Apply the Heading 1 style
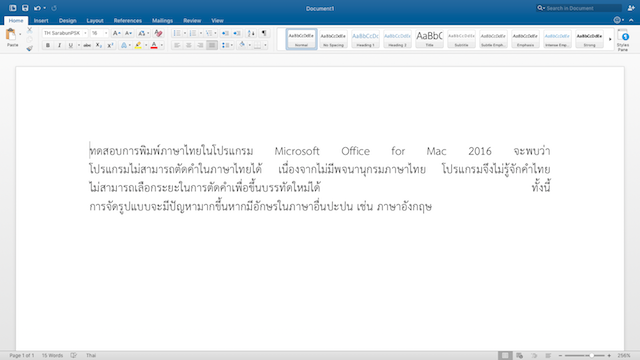This screenshot has height=360, width=640. click(x=365, y=39)
